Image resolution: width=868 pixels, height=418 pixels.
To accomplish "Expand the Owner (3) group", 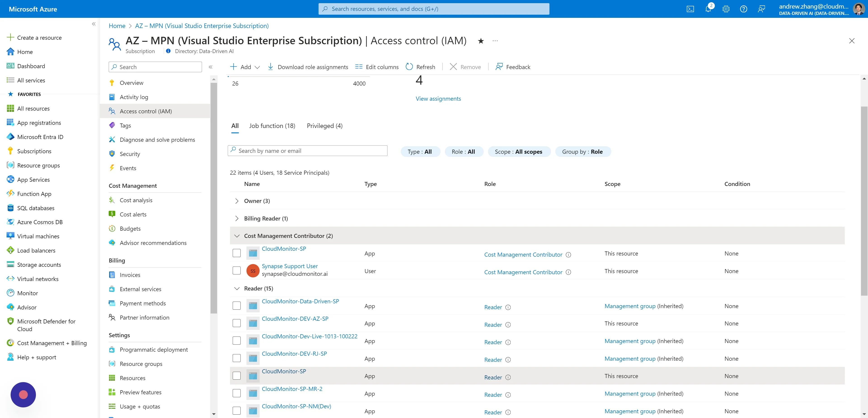I will [237, 201].
